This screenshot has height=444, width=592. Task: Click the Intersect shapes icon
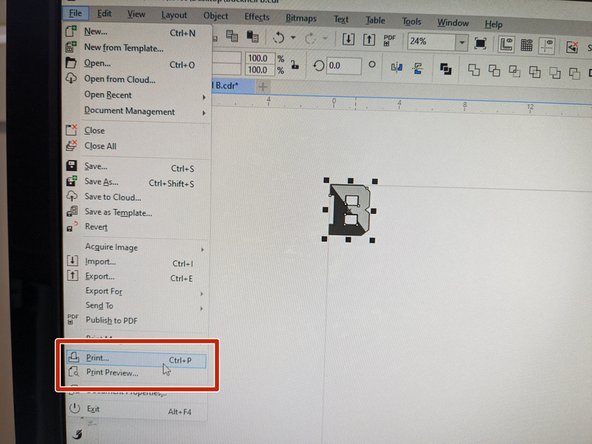pyautogui.click(x=514, y=71)
